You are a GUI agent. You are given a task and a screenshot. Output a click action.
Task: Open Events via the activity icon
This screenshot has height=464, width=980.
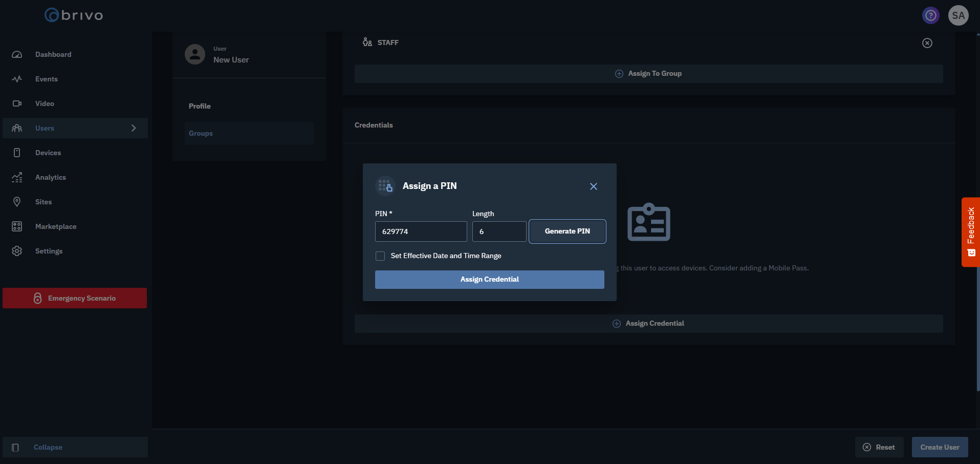pos(17,79)
